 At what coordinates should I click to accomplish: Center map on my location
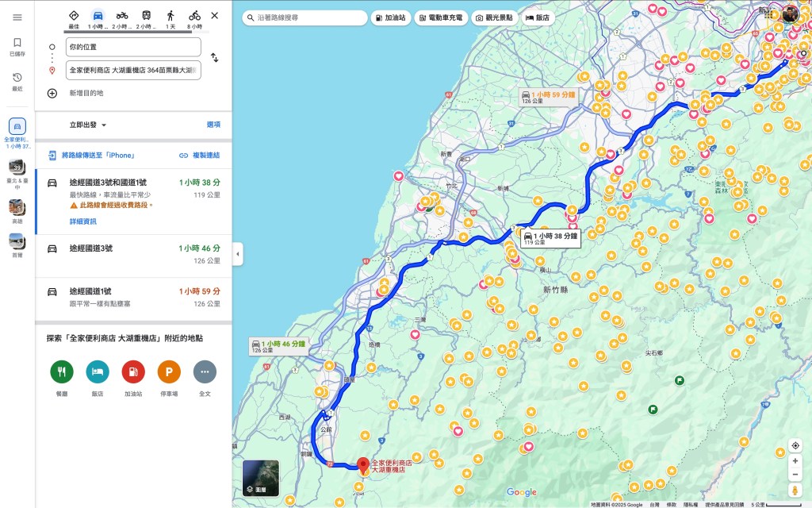(x=795, y=445)
